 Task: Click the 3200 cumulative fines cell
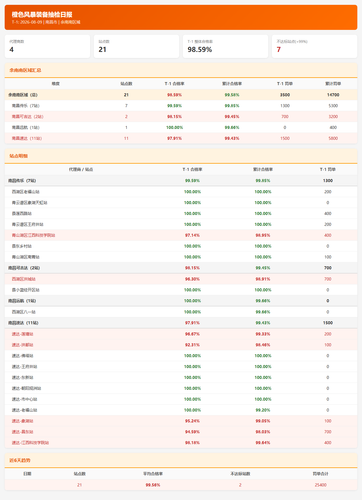(x=333, y=117)
